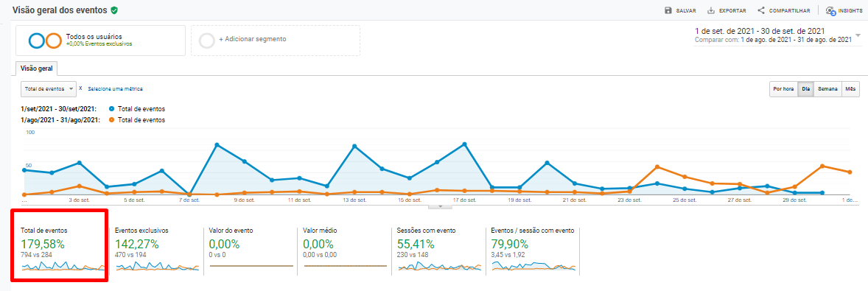Open the Total de eventos metric dropdown
The height and width of the screenshot is (291, 868).
click(48, 89)
